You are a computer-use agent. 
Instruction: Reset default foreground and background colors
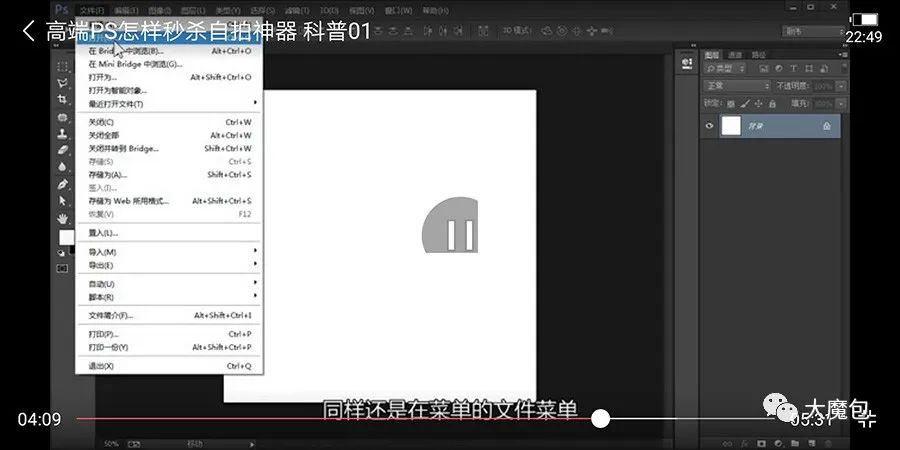[61, 253]
